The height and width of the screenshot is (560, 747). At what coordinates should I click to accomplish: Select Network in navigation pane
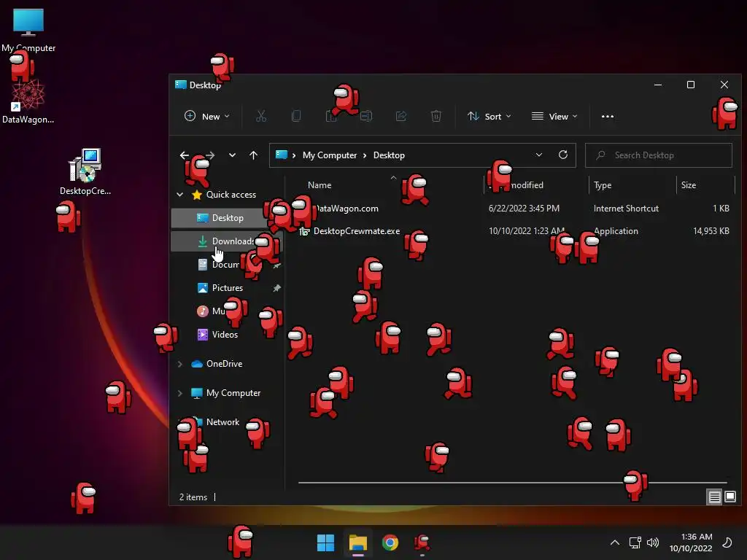coord(222,422)
